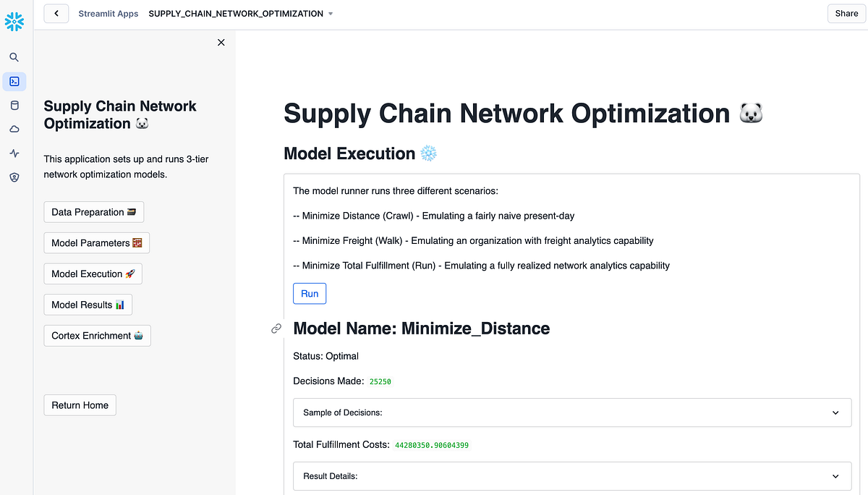Open the SUPPLY_CHAIN_NETWORK_OPTIMIZATION app dropdown
868x495 pixels.
coord(331,13)
